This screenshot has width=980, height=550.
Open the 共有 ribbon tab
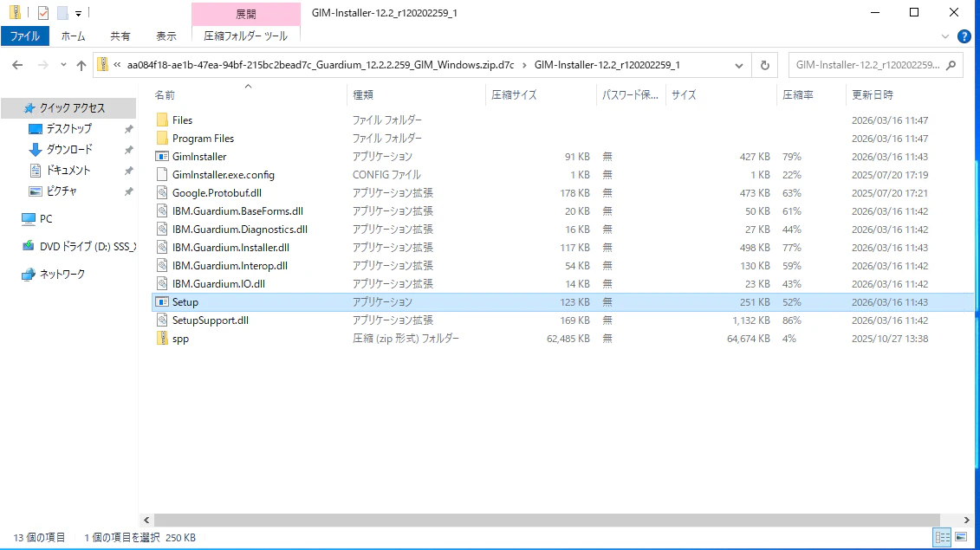(120, 36)
